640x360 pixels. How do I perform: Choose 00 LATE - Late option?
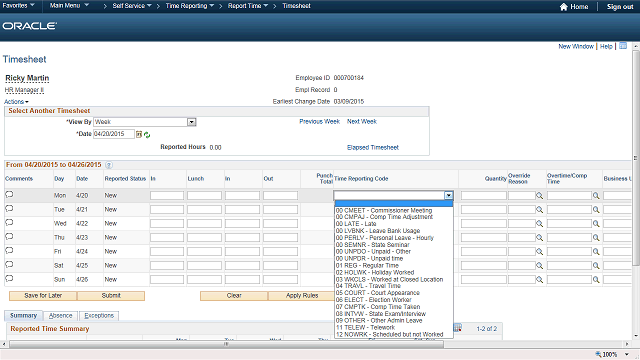394,224
